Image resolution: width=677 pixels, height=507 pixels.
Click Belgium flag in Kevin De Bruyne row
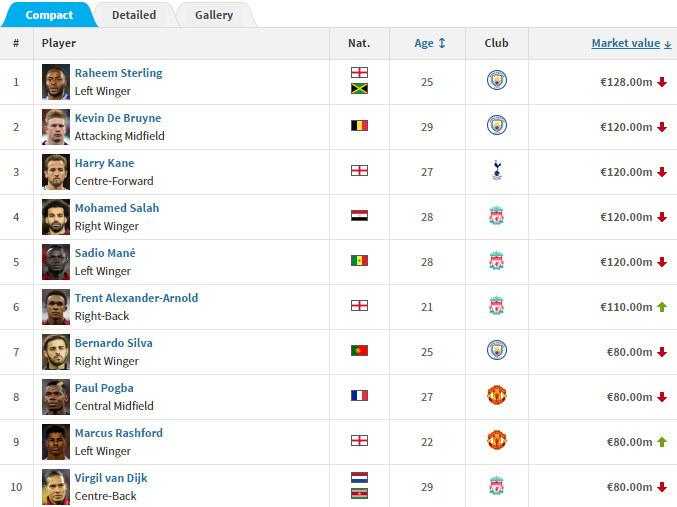(359, 126)
